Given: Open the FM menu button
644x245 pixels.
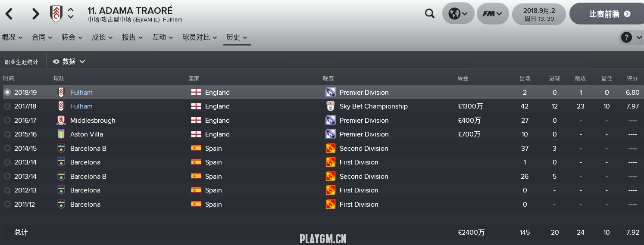Looking at the screenshot, I should tap(493, 14).
